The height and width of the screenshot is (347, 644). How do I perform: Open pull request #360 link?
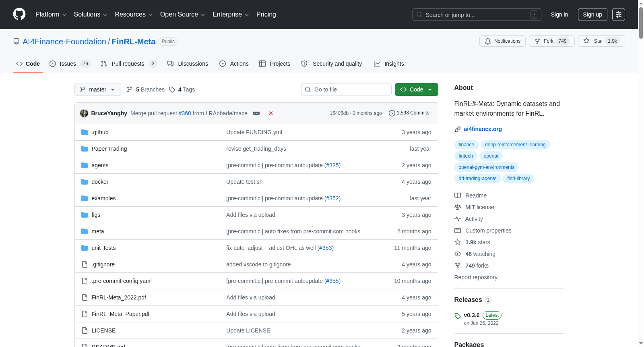(x=185, y=113)
